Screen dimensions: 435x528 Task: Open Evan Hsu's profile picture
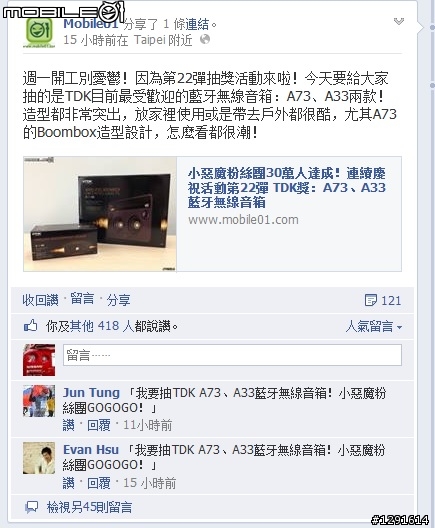pos(39,458)
